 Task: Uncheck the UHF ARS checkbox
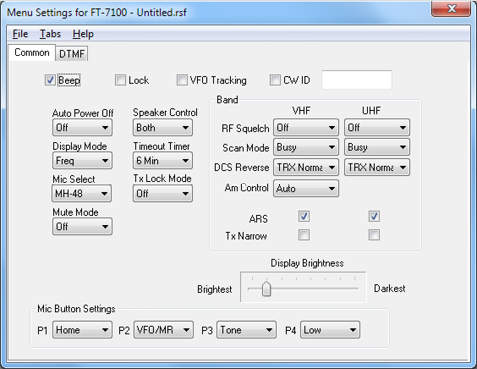[374, 216]
